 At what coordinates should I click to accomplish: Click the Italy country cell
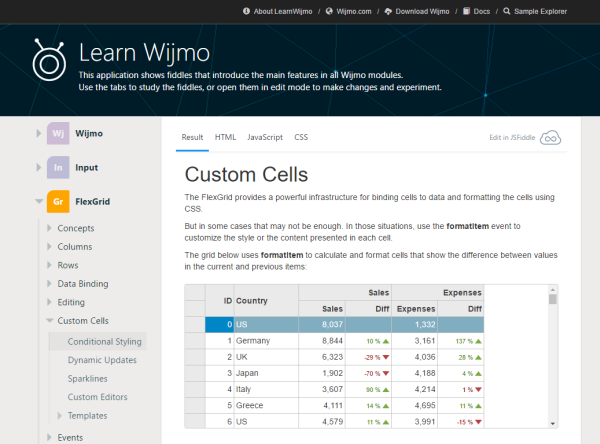pos(266,389)
